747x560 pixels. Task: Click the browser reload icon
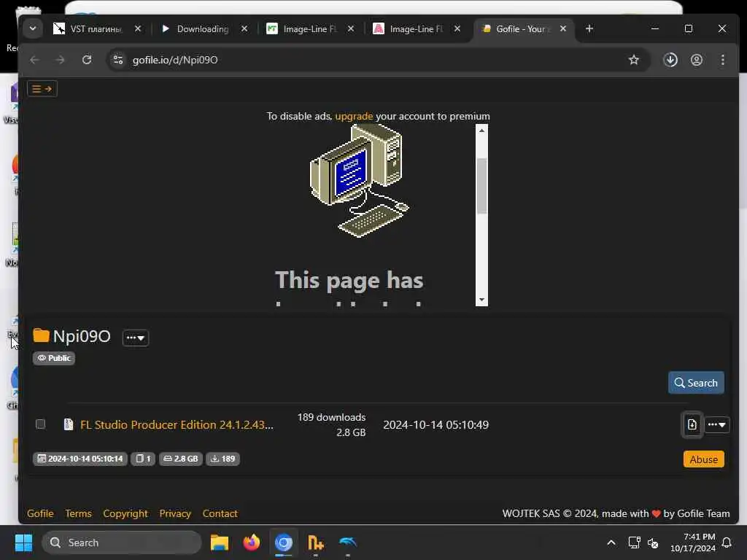coord(87,60)
